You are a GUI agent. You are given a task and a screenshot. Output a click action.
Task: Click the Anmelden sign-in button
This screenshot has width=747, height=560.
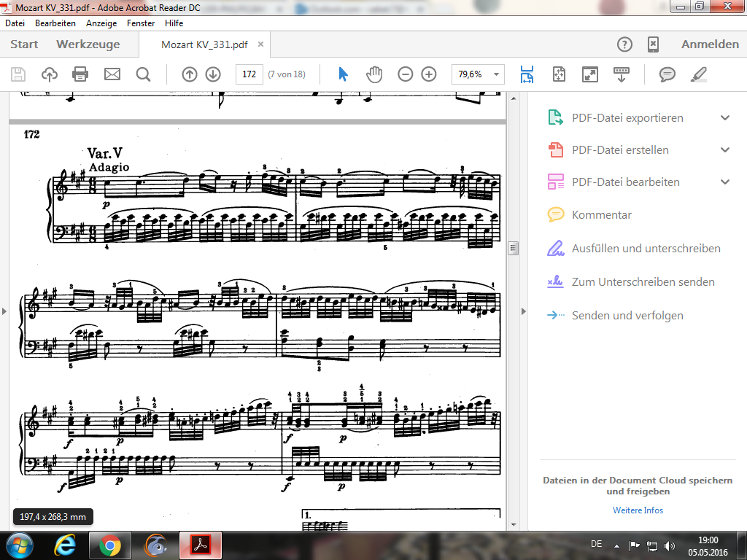pyautogui.click(x=710, y=44)
